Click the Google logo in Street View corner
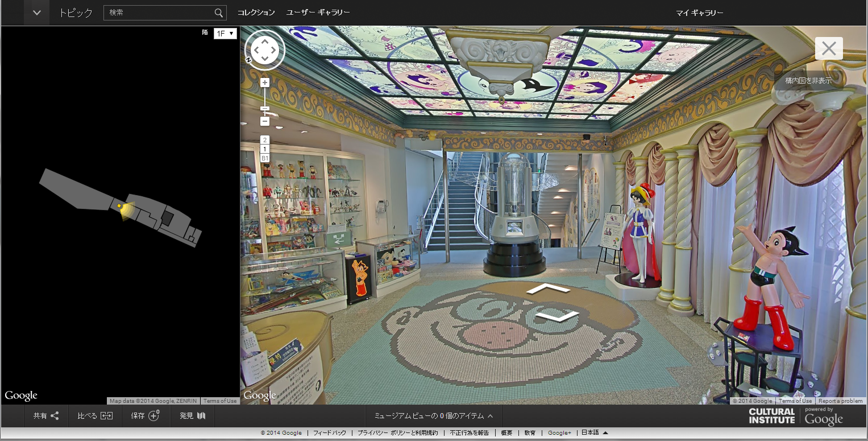The image size is (868, 441). [x=260, y=395]
